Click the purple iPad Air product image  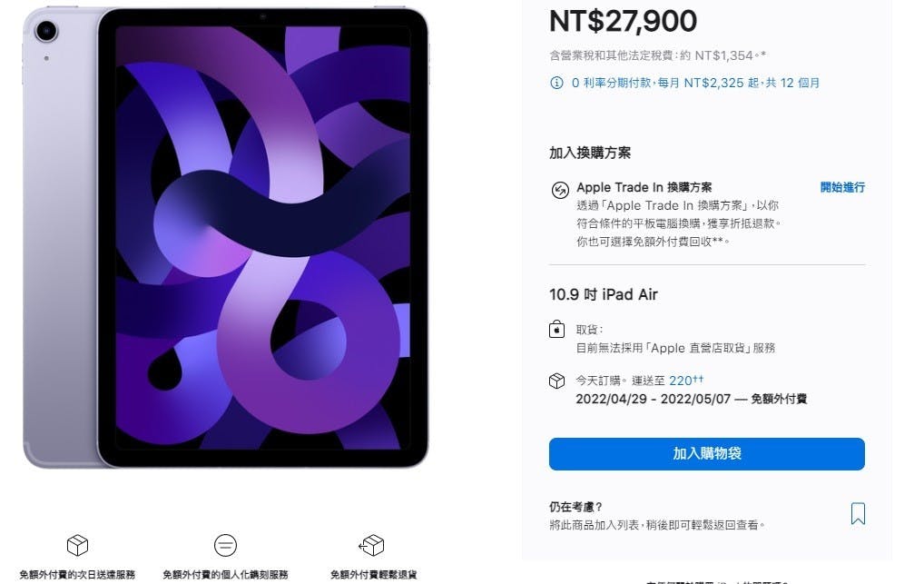pos(226,238)
